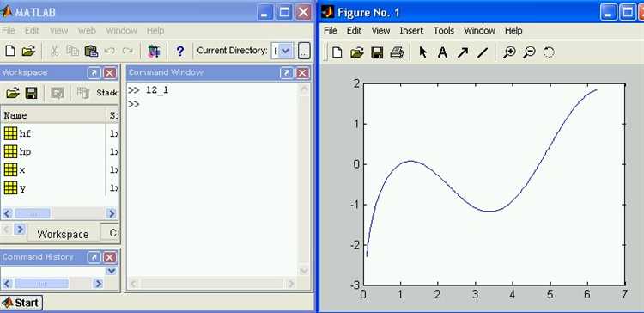Viewport: 644px width, 313px height.
Task: Click the Workspace horizontal scrollbar thumb
Action: [33, 213]
